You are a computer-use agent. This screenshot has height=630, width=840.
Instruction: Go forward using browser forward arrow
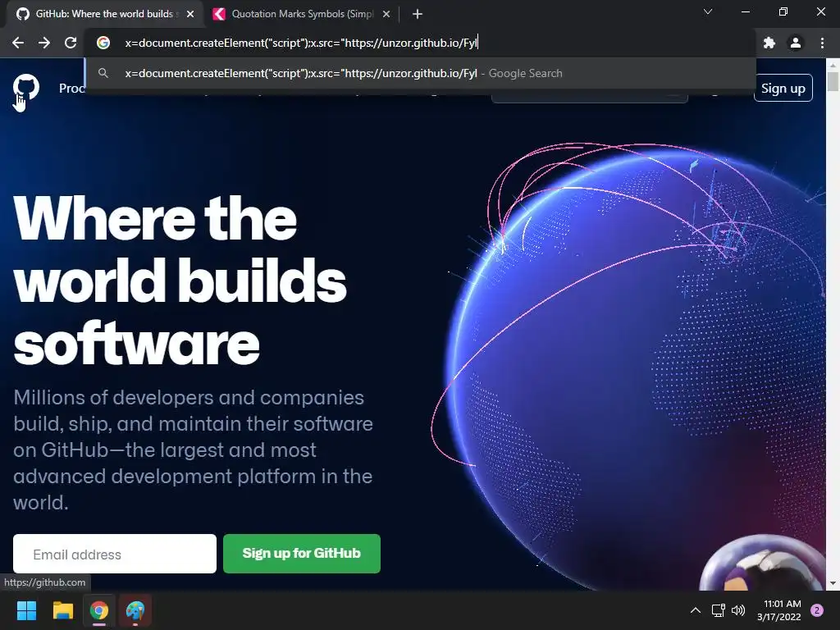44,43
